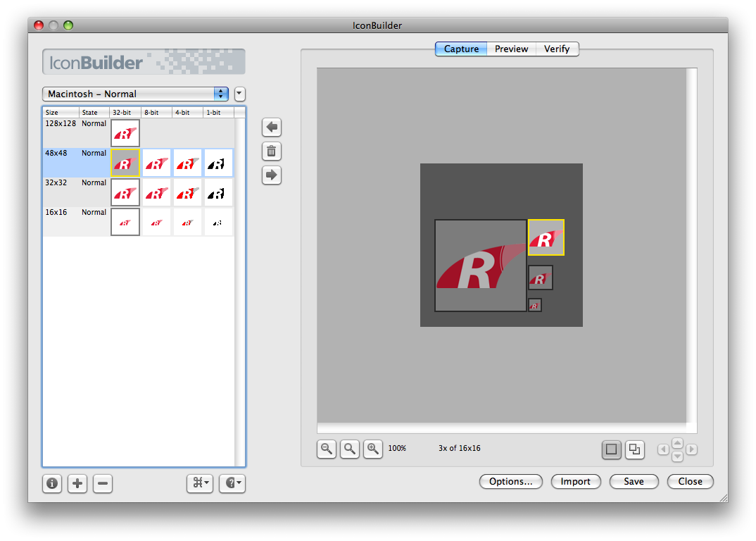756x541 pixels.
Task: Click the right arrow transfer button
Action: (x=272, y=175)
